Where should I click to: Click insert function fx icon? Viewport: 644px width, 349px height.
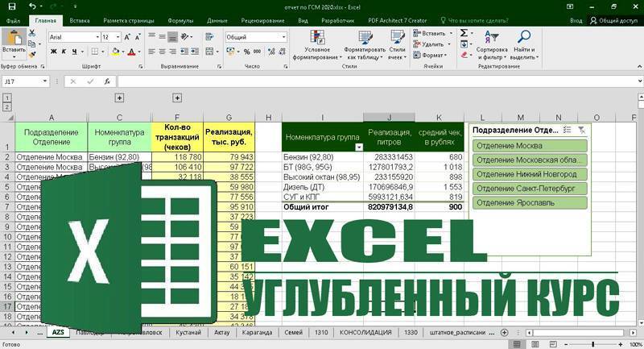point(105,81)
